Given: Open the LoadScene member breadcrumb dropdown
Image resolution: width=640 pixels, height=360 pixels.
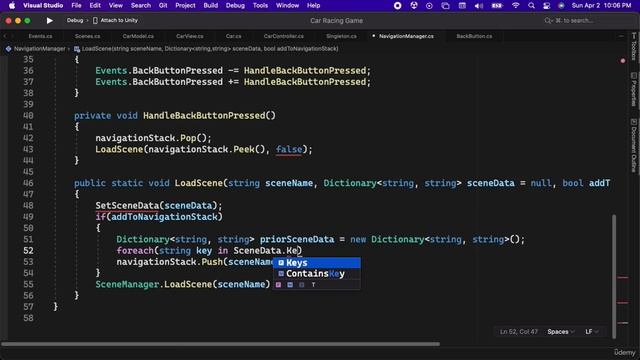Looking at the screenshot, I should coord(210,49).
